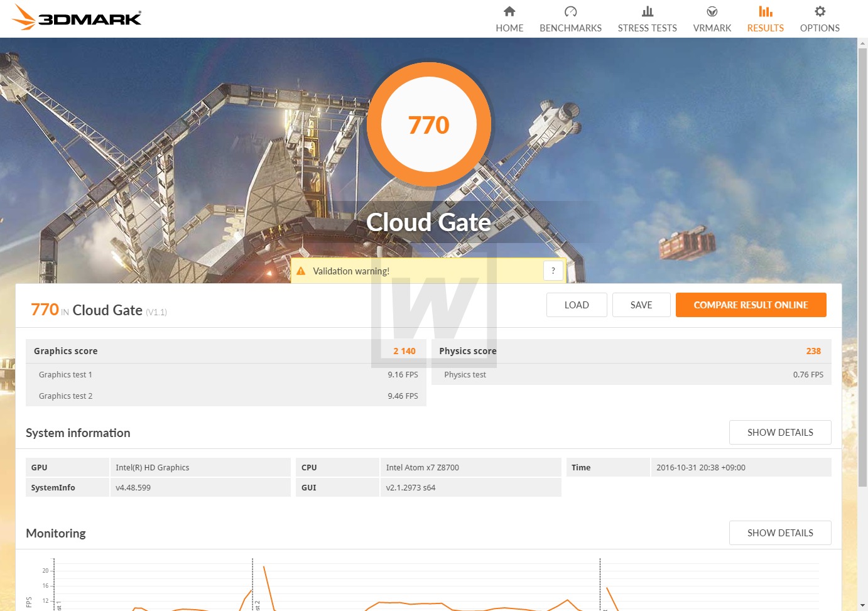Screen dimensions: 868x611
Task: Click the Validation warning! message
Action: point(351,271)
